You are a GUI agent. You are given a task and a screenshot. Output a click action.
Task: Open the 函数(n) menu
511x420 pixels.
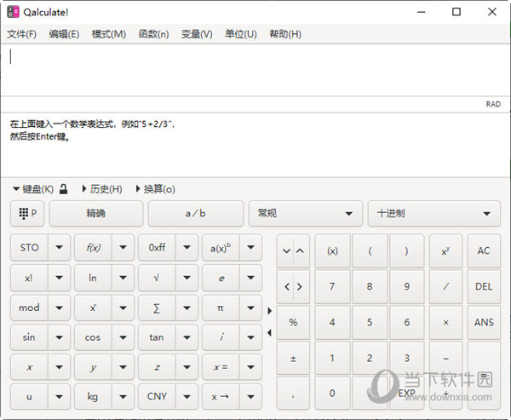pos(153,34)
